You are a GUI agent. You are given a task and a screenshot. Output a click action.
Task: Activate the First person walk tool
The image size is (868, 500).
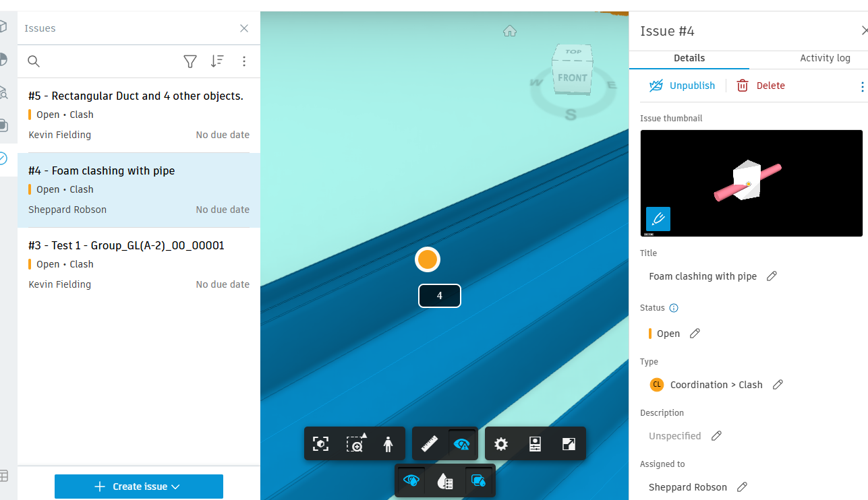pos(388,443)
